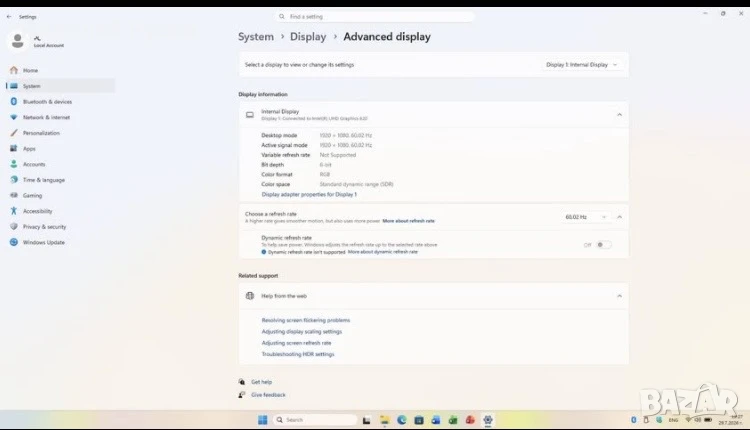Viewport: 750px width, 430px height.
Task: Open Home in the Settings sidebar
Action: 30,70
